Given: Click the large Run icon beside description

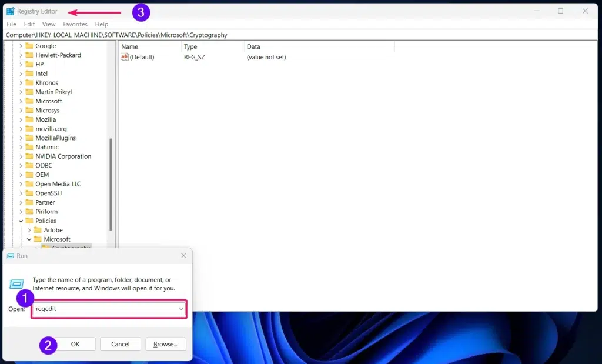Looking at the screenshot, I should click(x=16, y=284).
